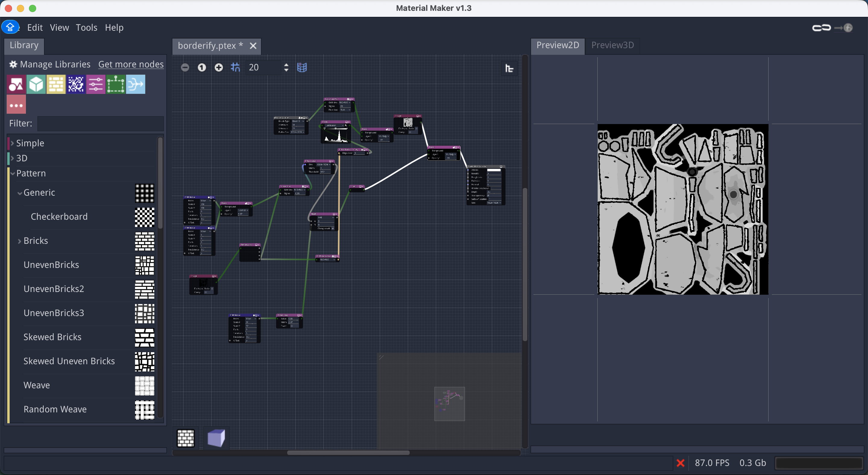
Task: Toggle the light-blue workflow library section icon
Action: pos(135,84)
